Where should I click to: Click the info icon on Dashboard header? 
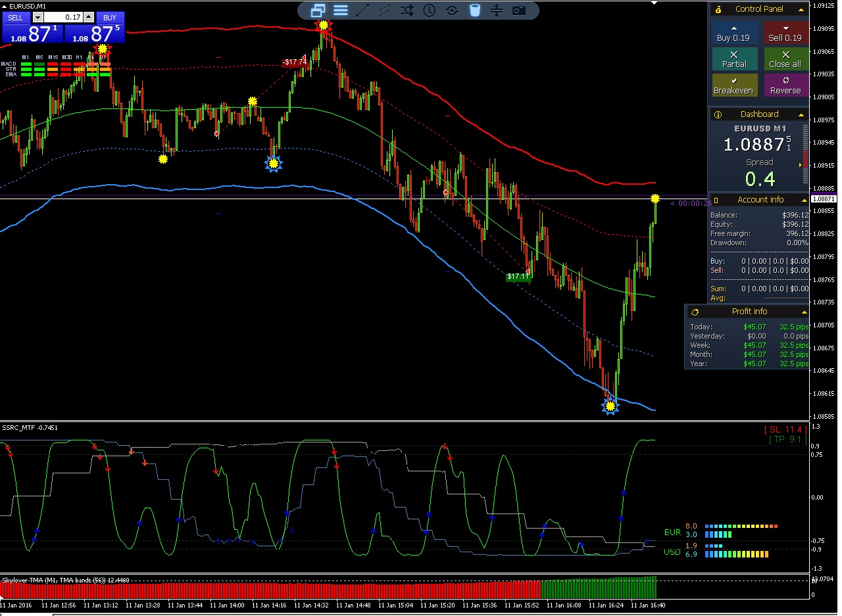point(718,114)
